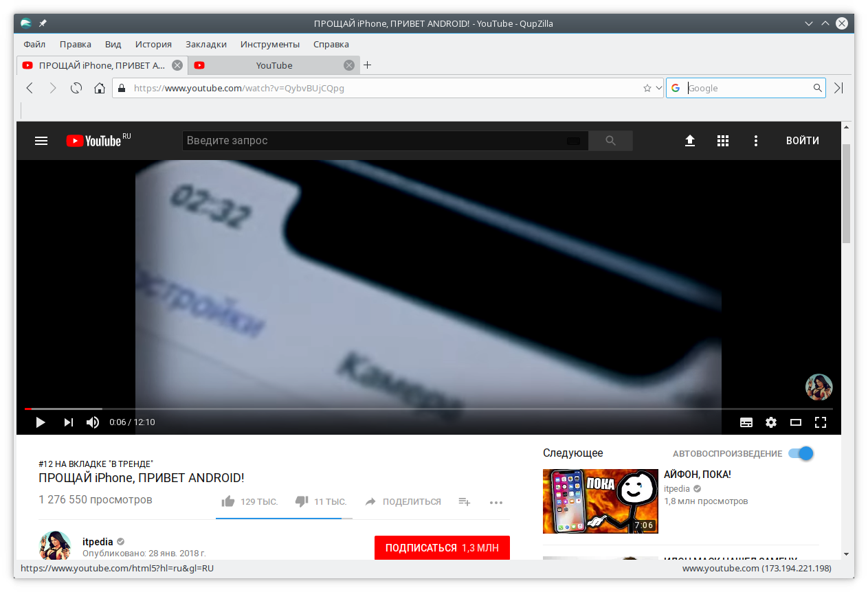The height and width of the screenshot is (592, 868).
Task: Toggle the window pin icon in title bar
Action: [43, 23]
